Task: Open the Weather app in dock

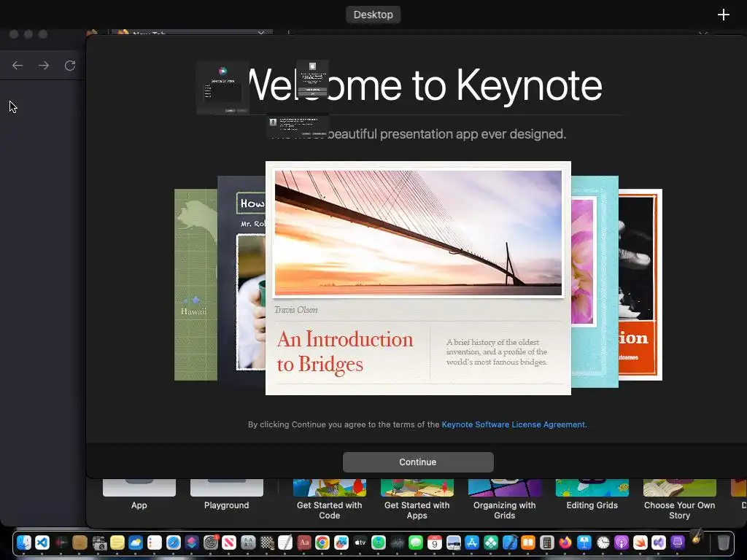Action: [135, 542]
